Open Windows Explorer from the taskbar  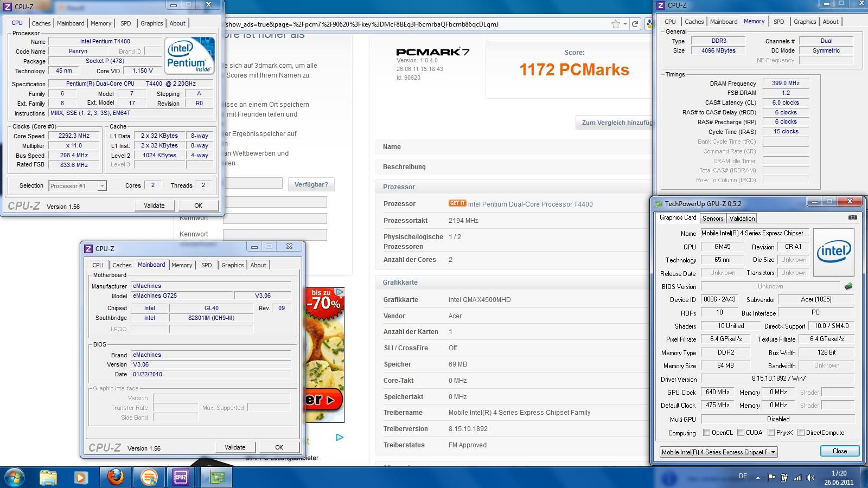[48, 478]
